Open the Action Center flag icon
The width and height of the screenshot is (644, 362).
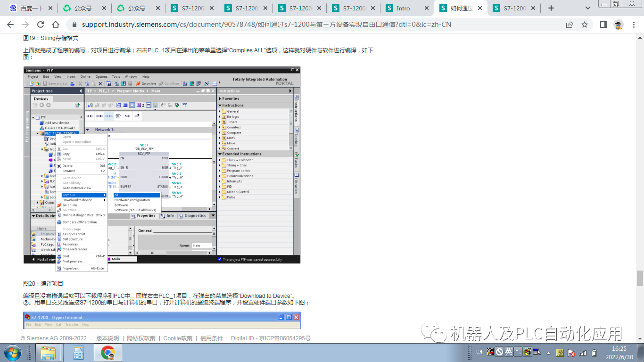coord(571,353)
